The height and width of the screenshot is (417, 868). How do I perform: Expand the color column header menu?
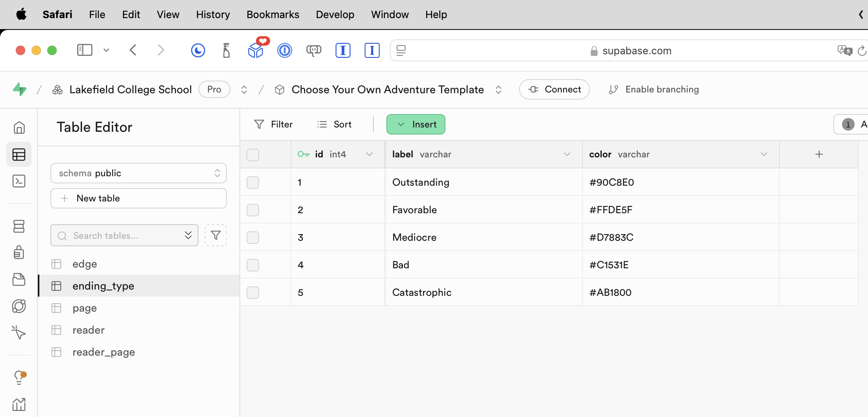pos(764,154)
